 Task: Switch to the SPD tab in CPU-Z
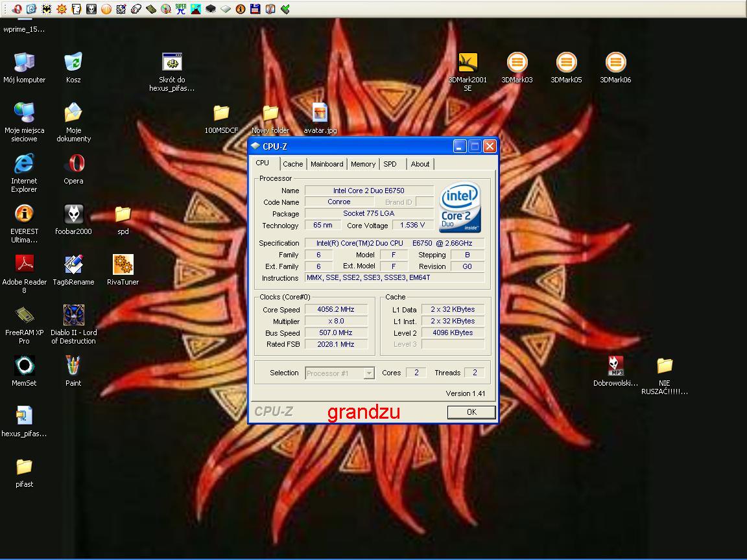[390, 164]
